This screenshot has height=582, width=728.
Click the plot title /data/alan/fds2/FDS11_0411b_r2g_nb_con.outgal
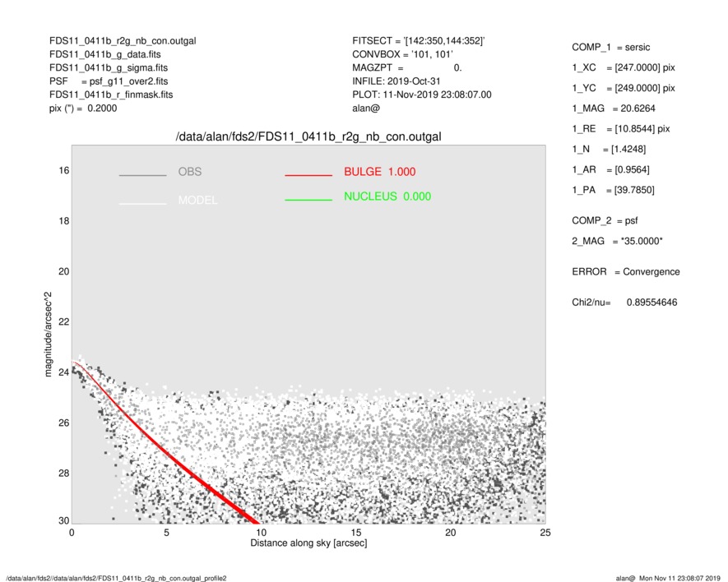(308, 137)
